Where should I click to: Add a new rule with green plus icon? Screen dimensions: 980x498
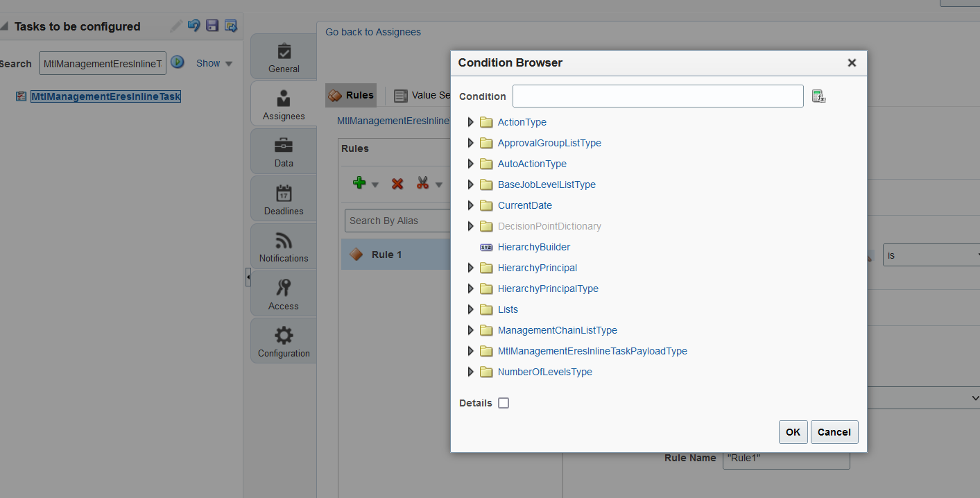[x=360, y=183]
